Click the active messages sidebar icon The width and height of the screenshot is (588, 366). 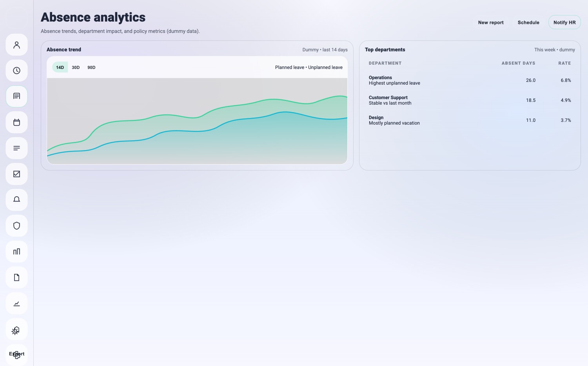pyautogui.click(x=16, y=96)
